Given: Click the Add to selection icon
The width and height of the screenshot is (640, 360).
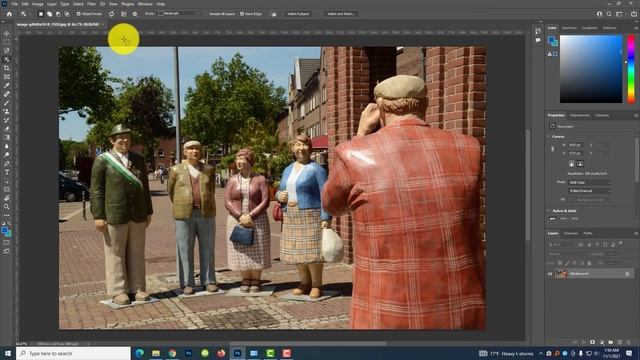Looking at the screenshot, I should (x=49, y=14).
